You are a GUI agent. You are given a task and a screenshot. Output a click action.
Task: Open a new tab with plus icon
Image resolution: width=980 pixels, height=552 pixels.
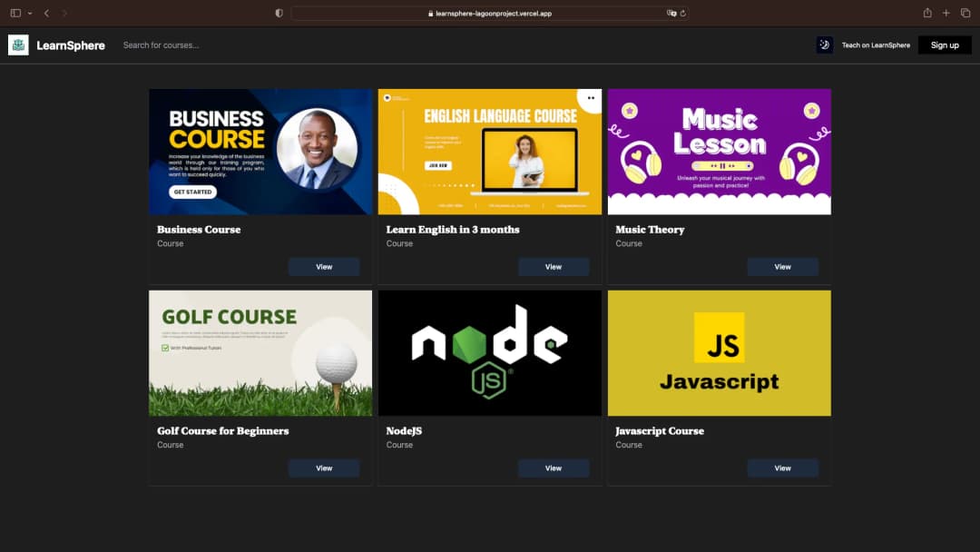click(x=946, y=13)
